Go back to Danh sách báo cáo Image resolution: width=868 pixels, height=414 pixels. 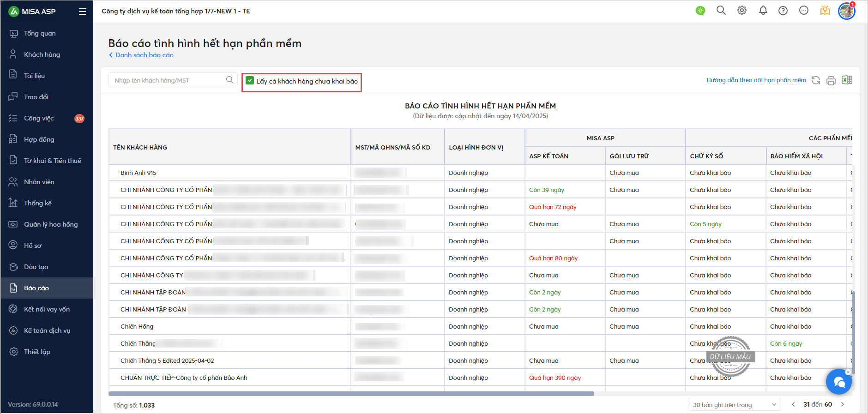pos(141,55)
